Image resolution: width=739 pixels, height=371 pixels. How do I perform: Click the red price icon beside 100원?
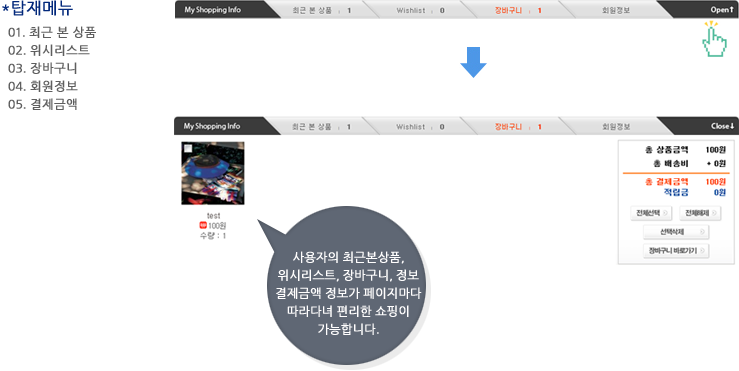[203, 225]
